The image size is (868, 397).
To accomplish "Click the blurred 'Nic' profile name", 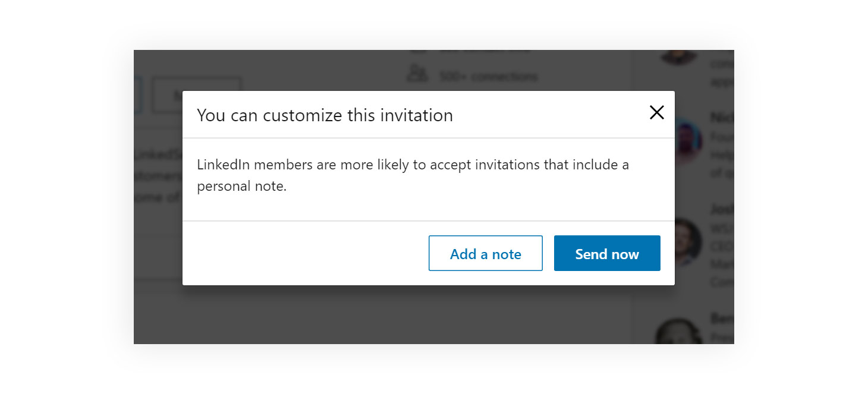I will (x=722, y=118).
